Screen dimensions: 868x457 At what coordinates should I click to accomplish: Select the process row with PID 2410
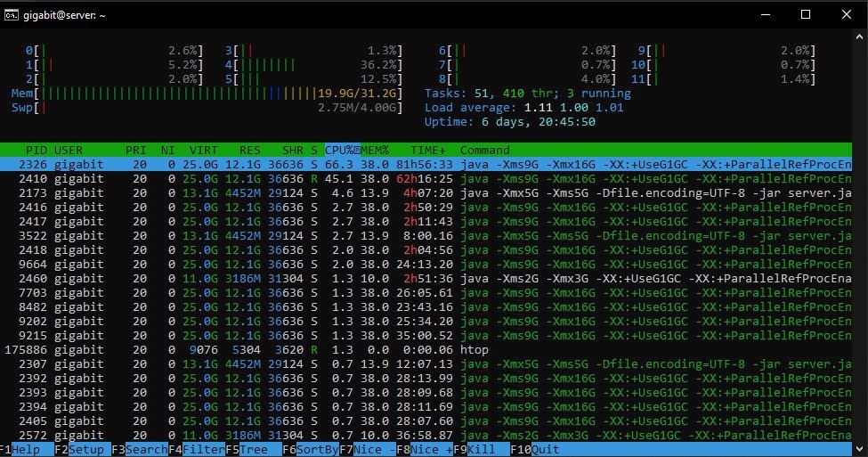(x=426, y=179)
